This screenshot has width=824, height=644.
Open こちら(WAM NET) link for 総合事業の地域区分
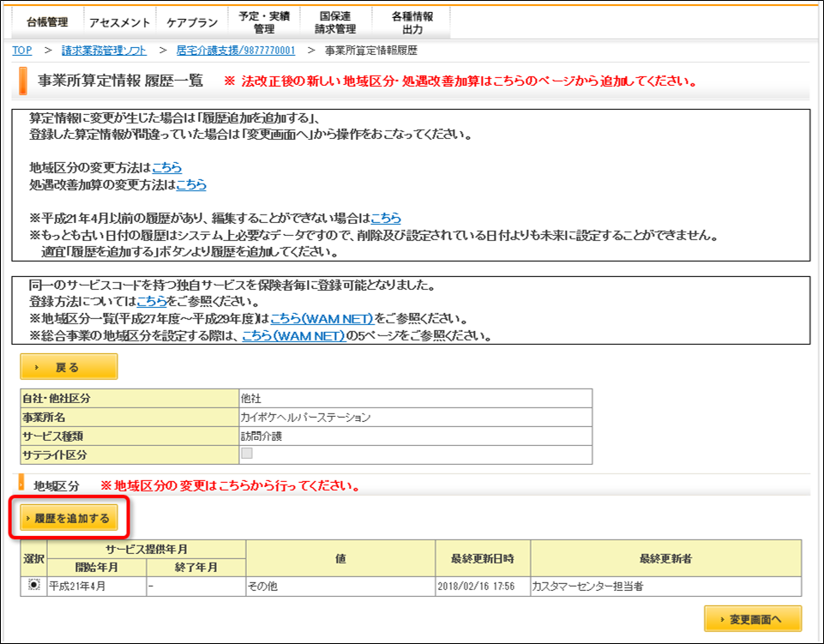click(294, 335)
